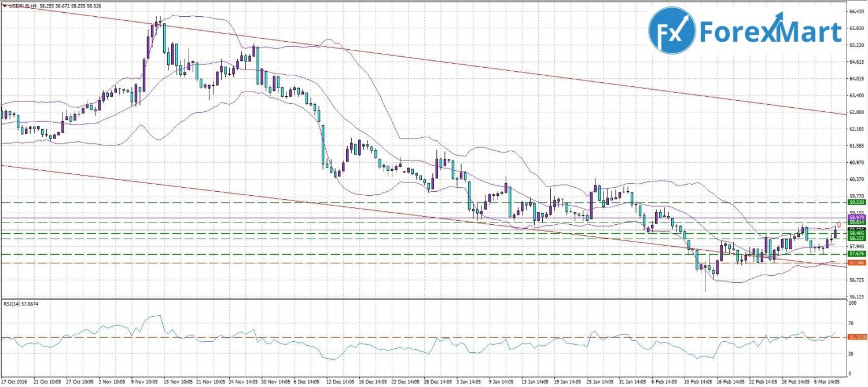The width and height of the screenshot is (868, 387).
Task: Select the orange 57.346 price label
Action: click(x=856, y=263)
